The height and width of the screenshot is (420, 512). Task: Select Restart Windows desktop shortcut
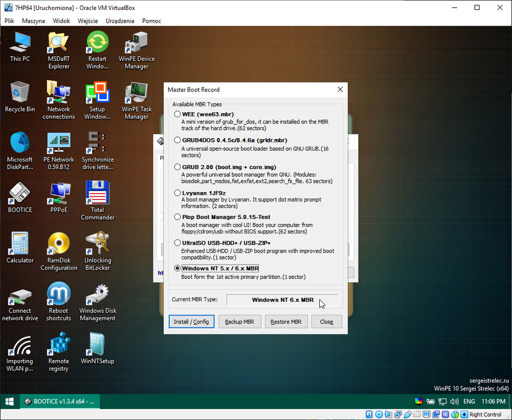tap(97, 50)
